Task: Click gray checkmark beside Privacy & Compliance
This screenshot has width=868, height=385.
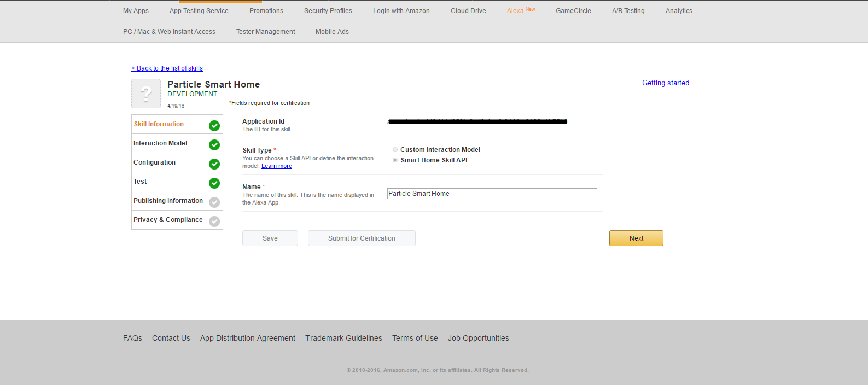Action: click(214, 221)
